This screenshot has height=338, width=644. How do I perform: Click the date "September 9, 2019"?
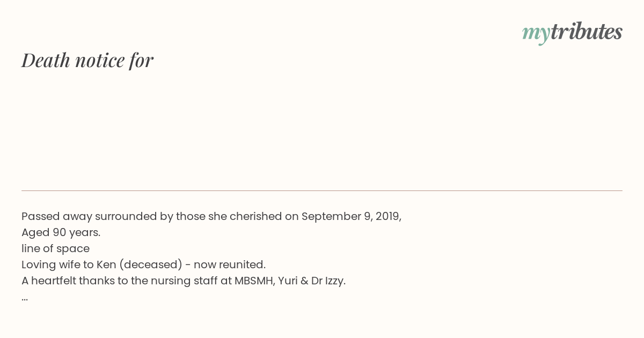[x=350, y=216]
